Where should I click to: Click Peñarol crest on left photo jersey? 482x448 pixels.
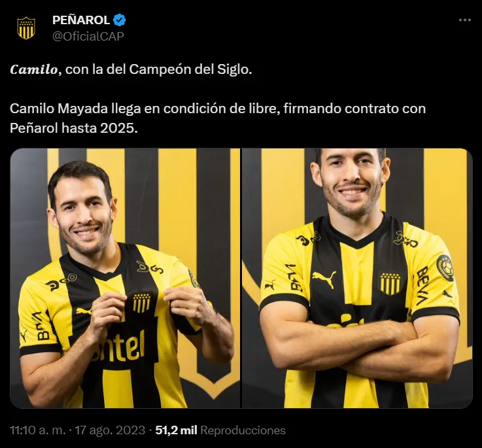tap(142, 303)
